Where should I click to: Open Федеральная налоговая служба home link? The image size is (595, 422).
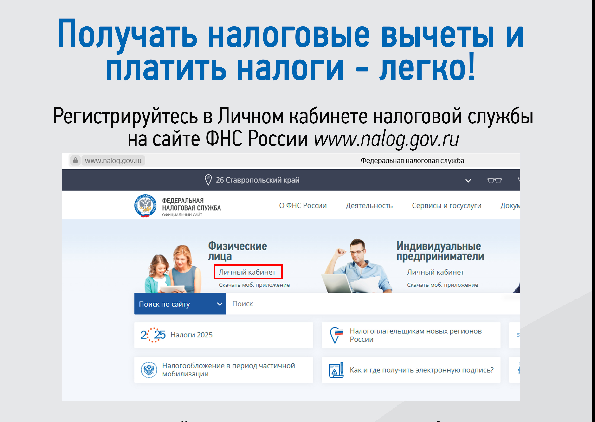[191, 206]
